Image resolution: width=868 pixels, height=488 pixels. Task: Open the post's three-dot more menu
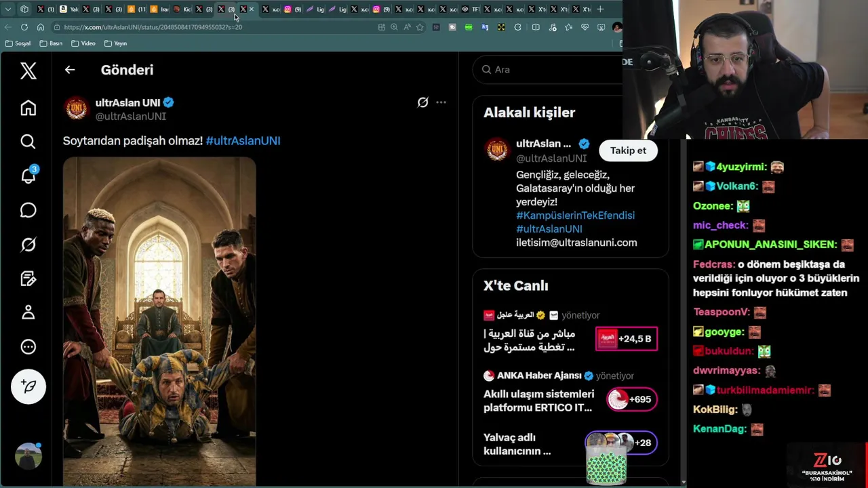tap(441, 102)
